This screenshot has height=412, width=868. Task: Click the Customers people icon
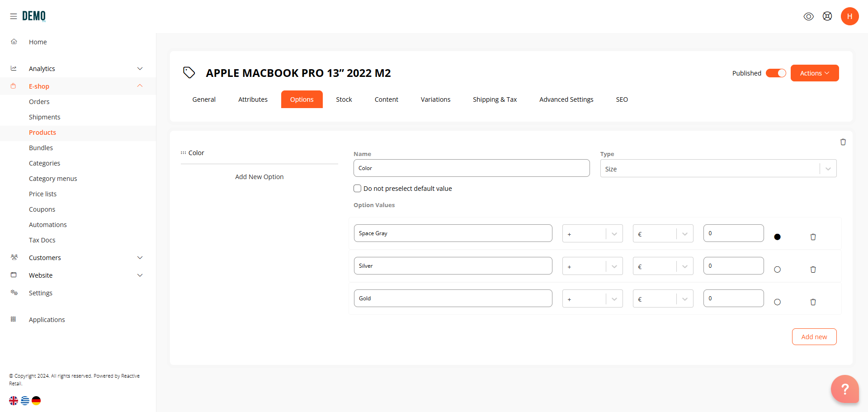14,257
